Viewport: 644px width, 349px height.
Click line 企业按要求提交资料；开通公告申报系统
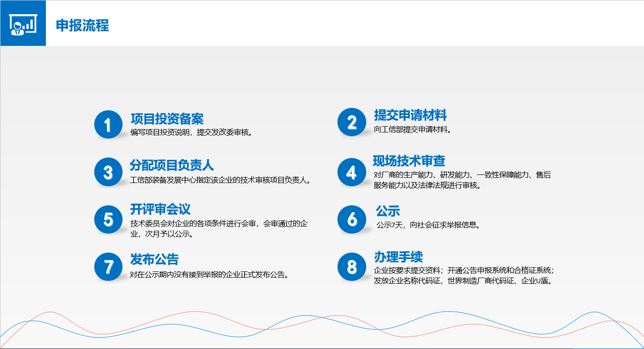(x=464, y=270)
